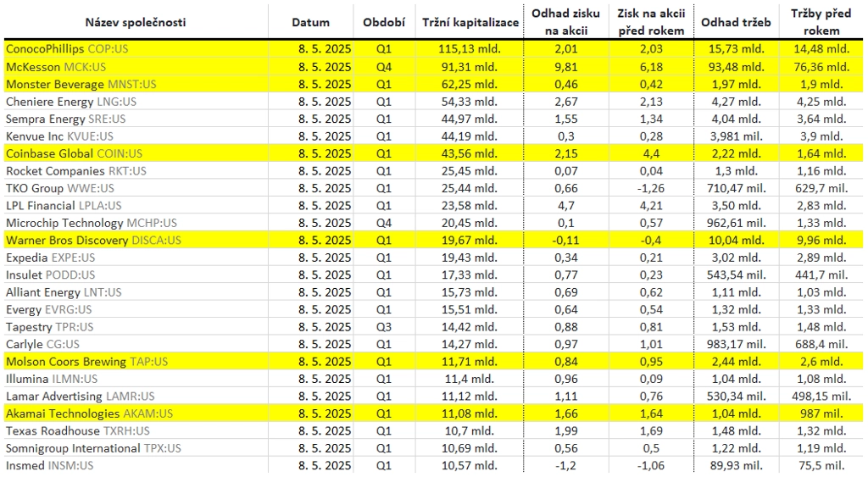Click market cap '43,56 mld.' for Coinbase

pos(470,154)
